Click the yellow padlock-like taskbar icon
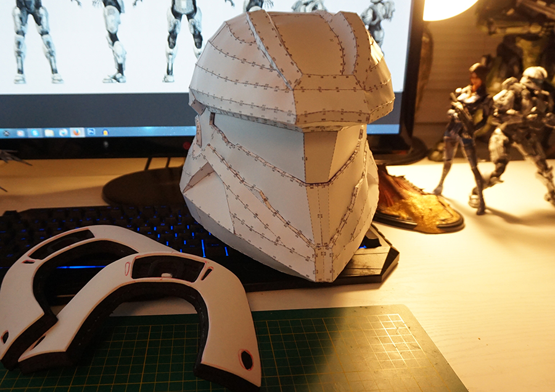Screen dimensions: 555x392 pos(105,133)
